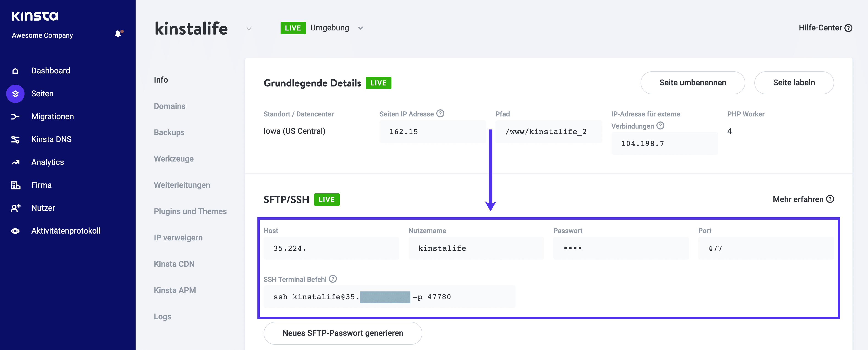Open the Backups tab
Image resolution: width=868 pixels, height=350 pixels.
[169, 132]
